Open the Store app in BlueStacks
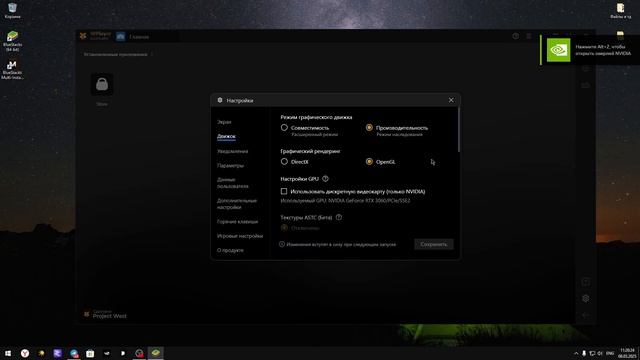The image size is (640, 360). [102, 84]
